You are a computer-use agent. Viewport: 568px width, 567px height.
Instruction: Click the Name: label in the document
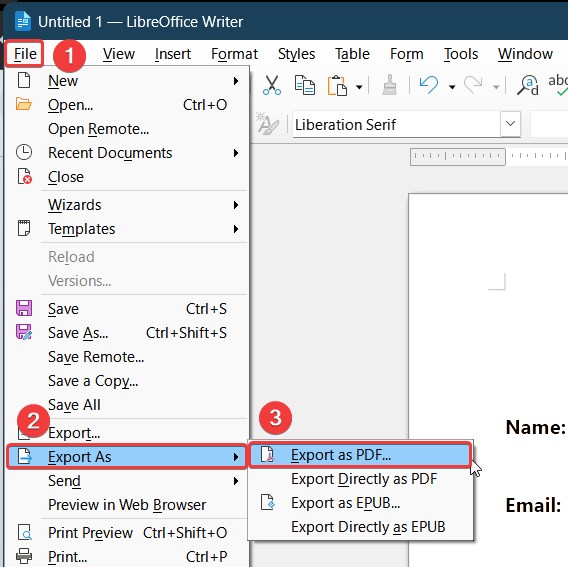535,428
